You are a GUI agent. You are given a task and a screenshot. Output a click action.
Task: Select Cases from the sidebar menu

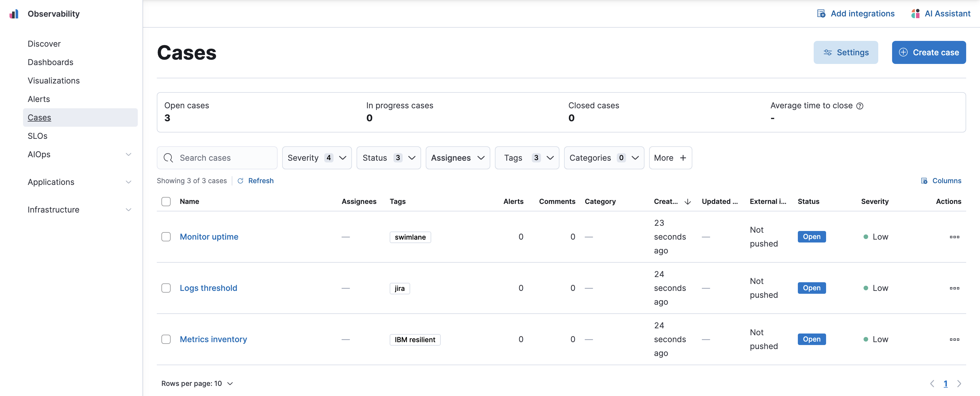pyautogui.click(x=39, y=117)
